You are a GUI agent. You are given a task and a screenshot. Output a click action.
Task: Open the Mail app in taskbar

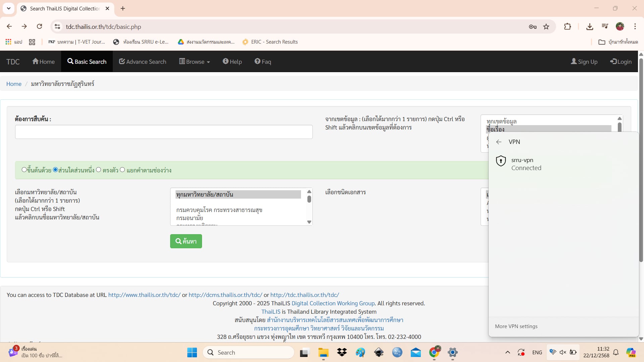tap(415, 352)
